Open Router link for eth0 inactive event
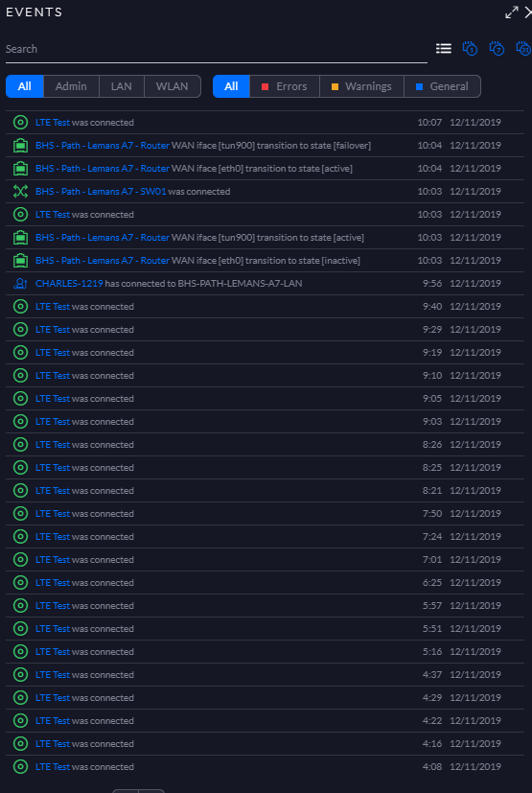 click(103, 261)
